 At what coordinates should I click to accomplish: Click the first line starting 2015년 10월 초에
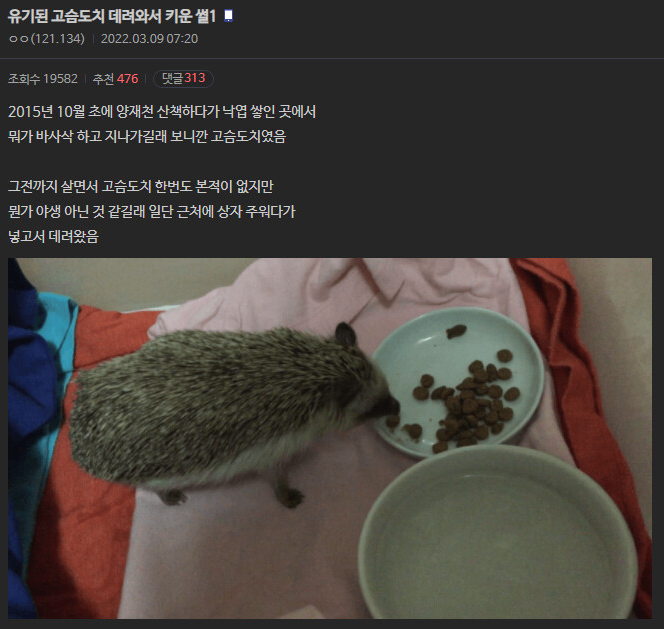[x=162, y=112]
